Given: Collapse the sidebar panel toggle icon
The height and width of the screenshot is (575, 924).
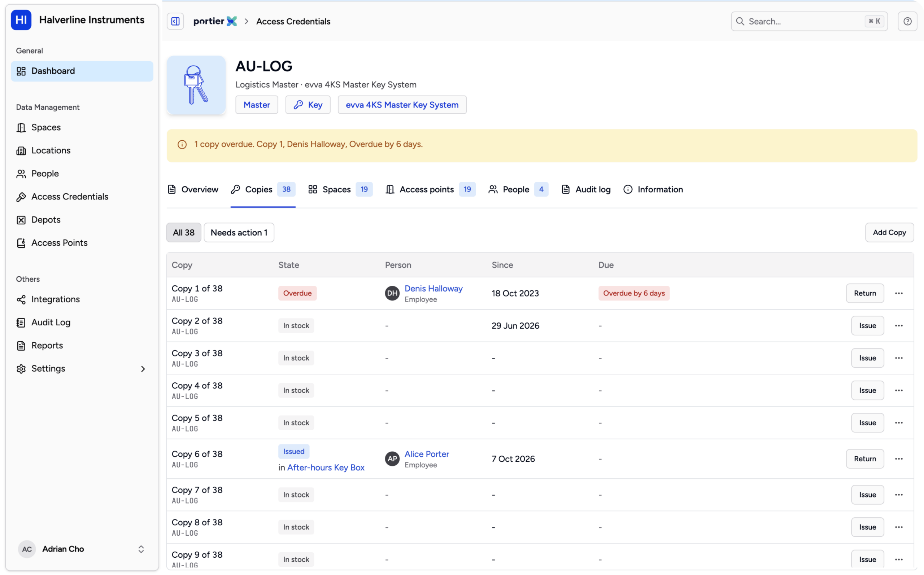Looking at the screenshot, I should (175, 21).
